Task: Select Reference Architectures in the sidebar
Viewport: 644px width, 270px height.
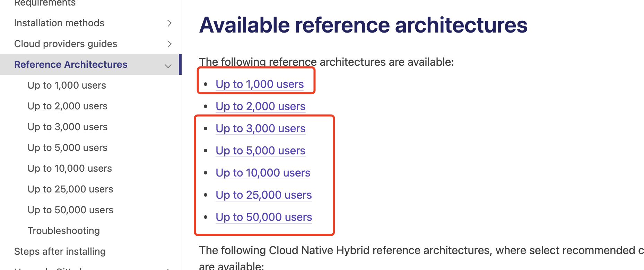Action: [71, 65]
